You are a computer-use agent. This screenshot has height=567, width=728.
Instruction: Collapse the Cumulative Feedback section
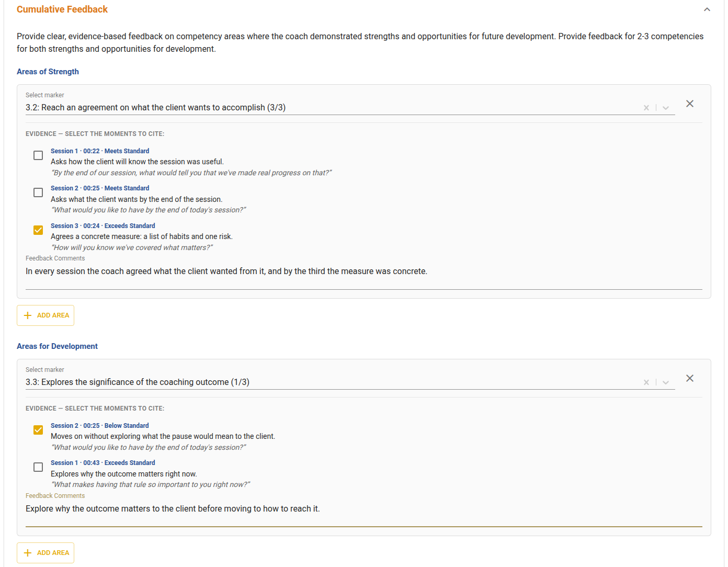707,9
